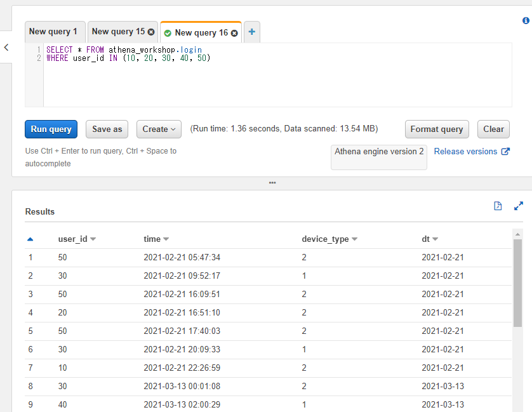This screenshot has height=412, width=532.
Task: Click dt value in row 8
Action: (442, 386)
